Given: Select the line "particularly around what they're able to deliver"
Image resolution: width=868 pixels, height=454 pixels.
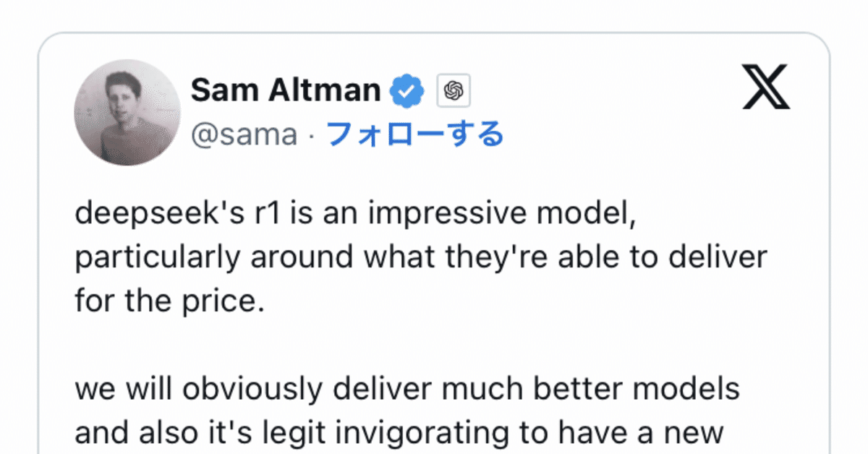Looking at the screenshot, I should tap(421, 258).
